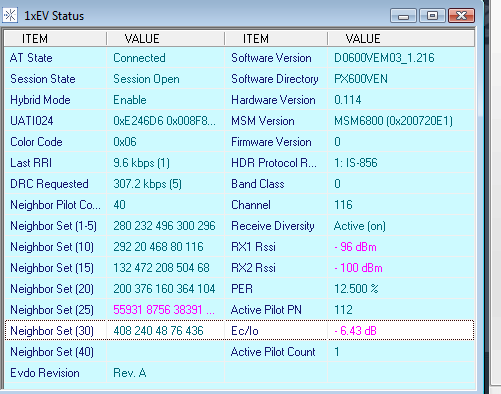Click the 307.2 kbps (5) value
This screenshot has height=394, width=501.
coord(147,184)
